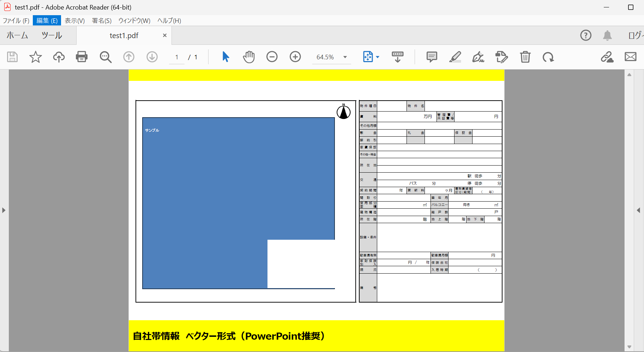Select the Hand pan tool
This screenshot has height=352, width=644.
coord(249,57)
